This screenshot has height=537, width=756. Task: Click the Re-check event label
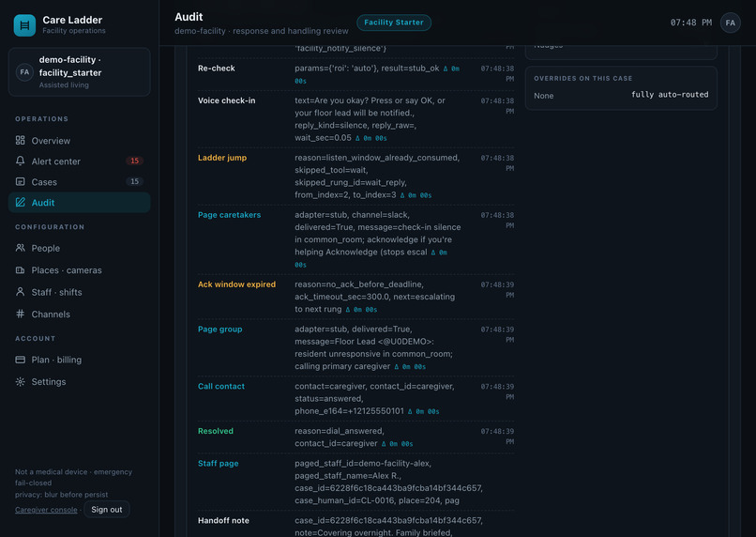[x=217, y=68]
